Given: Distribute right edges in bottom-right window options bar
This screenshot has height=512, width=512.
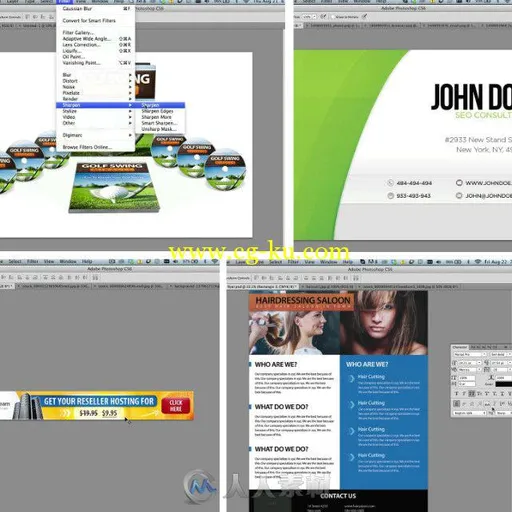Looking at the screenshot, I should coord(346,278).
